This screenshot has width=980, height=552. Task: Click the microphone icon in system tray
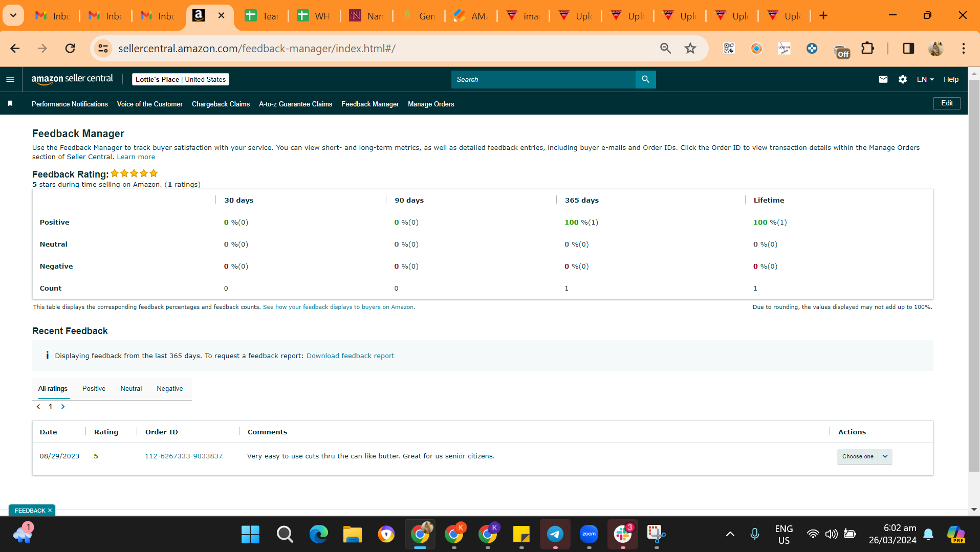pos(755,535)
